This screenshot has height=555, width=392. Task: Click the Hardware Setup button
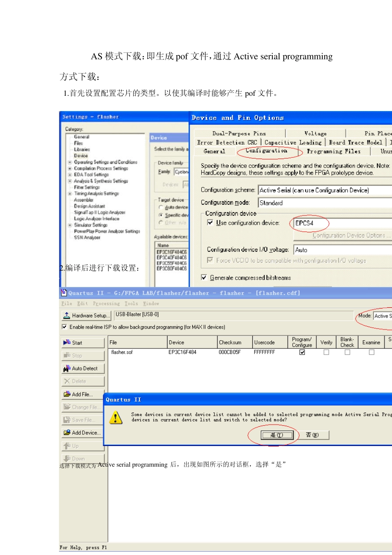(x=86, y=315)
